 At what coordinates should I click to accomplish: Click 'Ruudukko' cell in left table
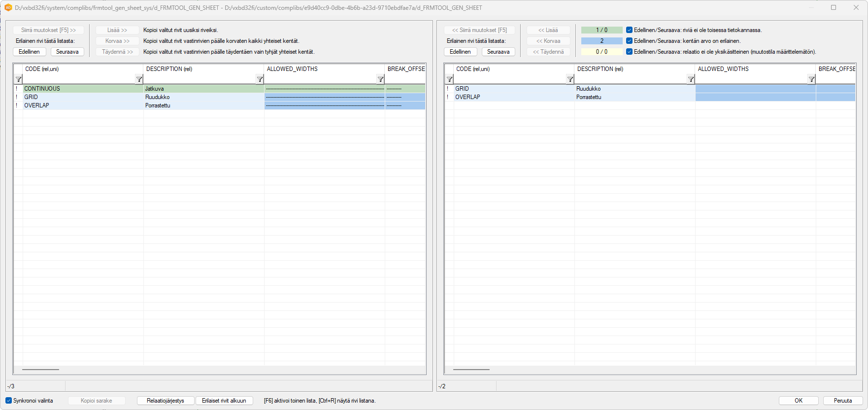203,97
